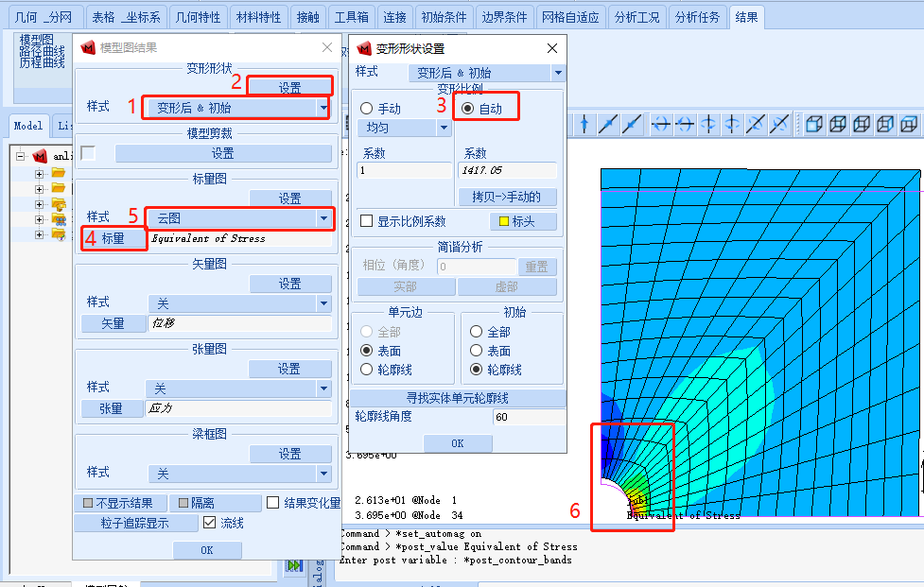924x587 pixels.
Task: Open the 矢量图 样式 dropdown
Action: (324, 303)
